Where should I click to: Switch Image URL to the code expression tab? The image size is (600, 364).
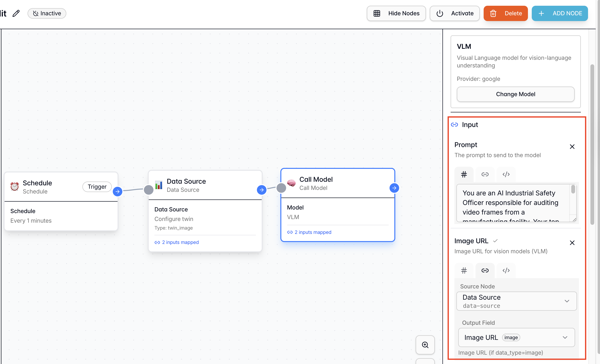506,270
